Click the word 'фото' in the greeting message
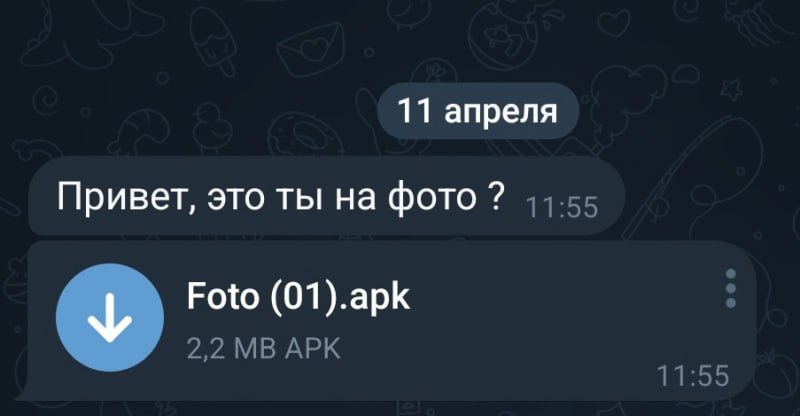 coord(432,197)
